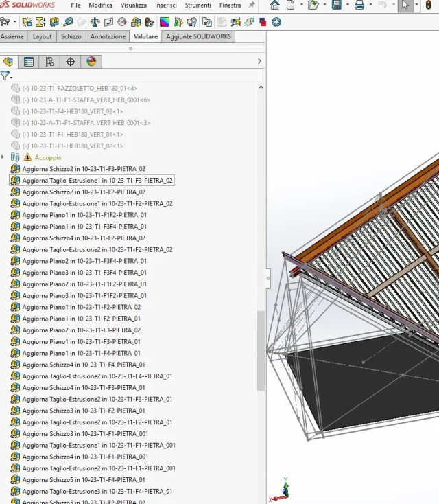Image resolution: width=439 pixels, height=504 pixels.
Task: Switch to ConfigurationManager tab
Action: click(49, 61)
